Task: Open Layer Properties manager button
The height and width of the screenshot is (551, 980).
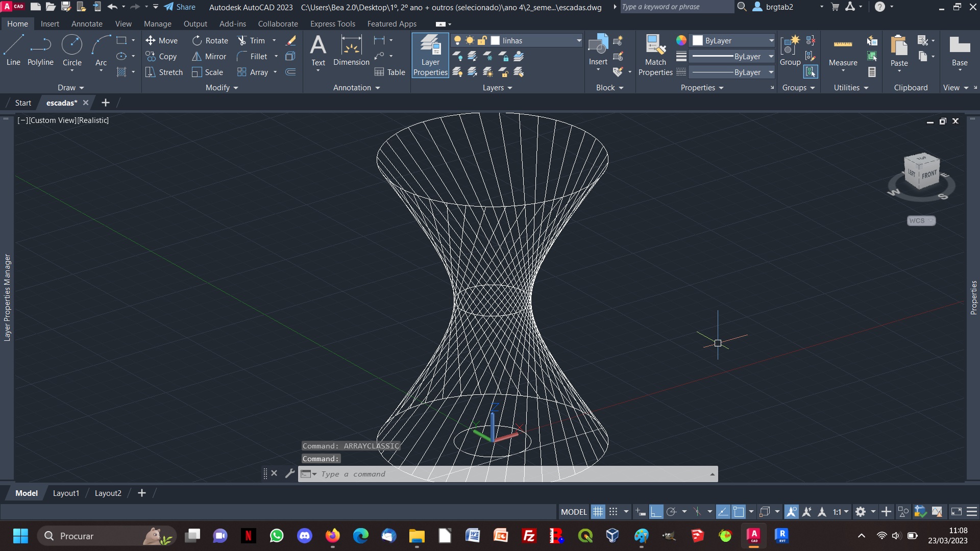Action: click(x=430, y=55)
